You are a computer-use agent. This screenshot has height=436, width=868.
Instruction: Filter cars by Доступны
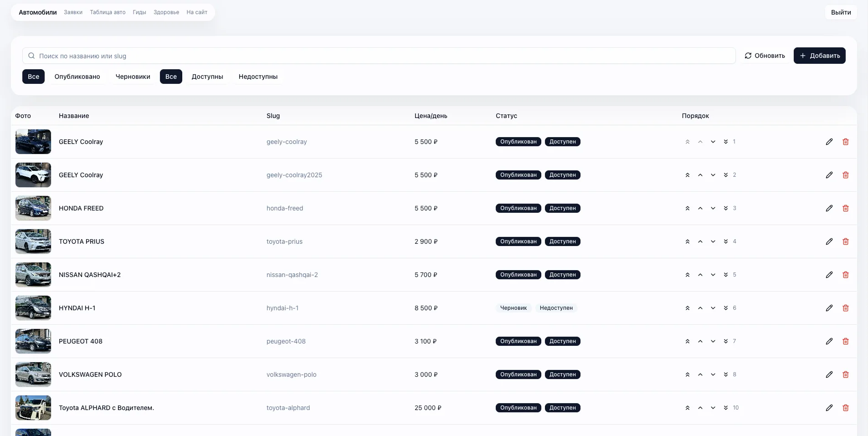point(207,77)
